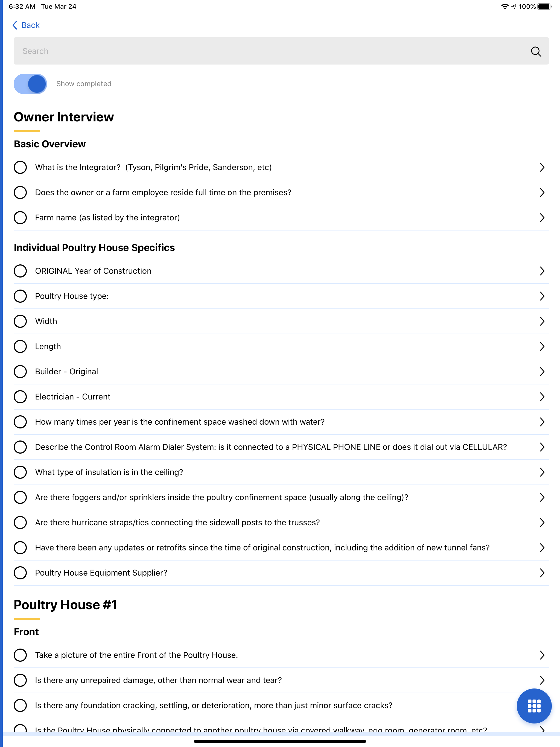This screenshot has height=747, width=560.
Task: Tap the location arrow status icon
Action: [514, 6]
